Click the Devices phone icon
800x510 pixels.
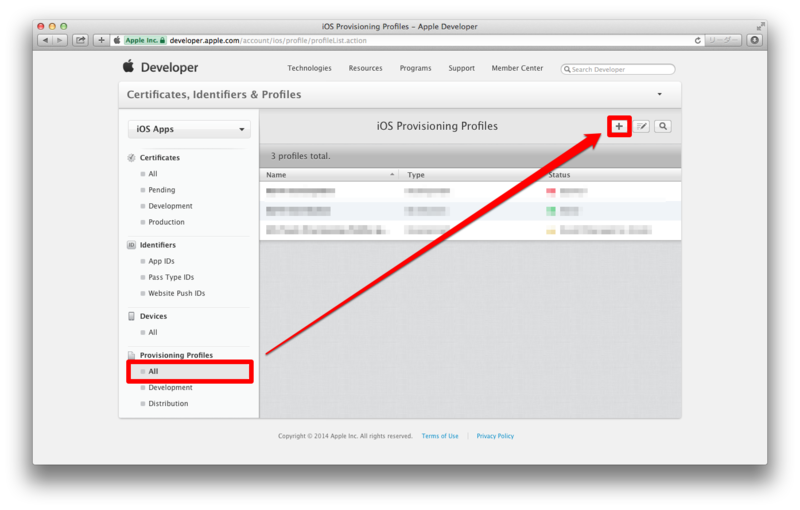click(132, 316)
